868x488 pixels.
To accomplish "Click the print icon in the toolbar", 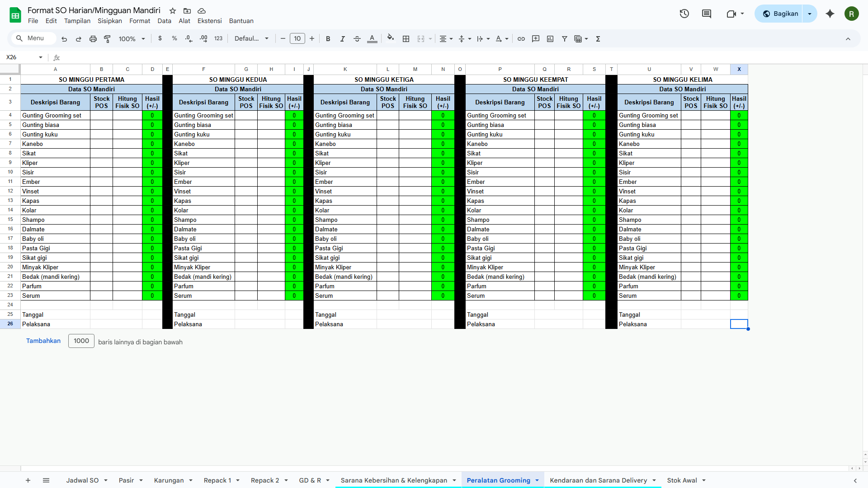I will tap(93, 39).
